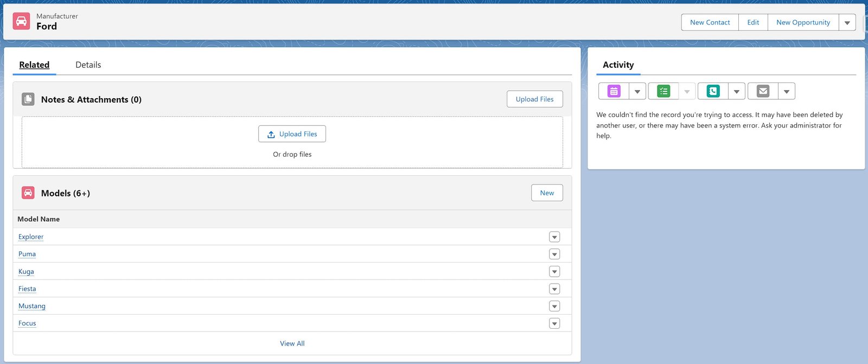Viewport: 868px width, 364px height.
Task: Open the Focus model link
Action: [x=27, y=323]
